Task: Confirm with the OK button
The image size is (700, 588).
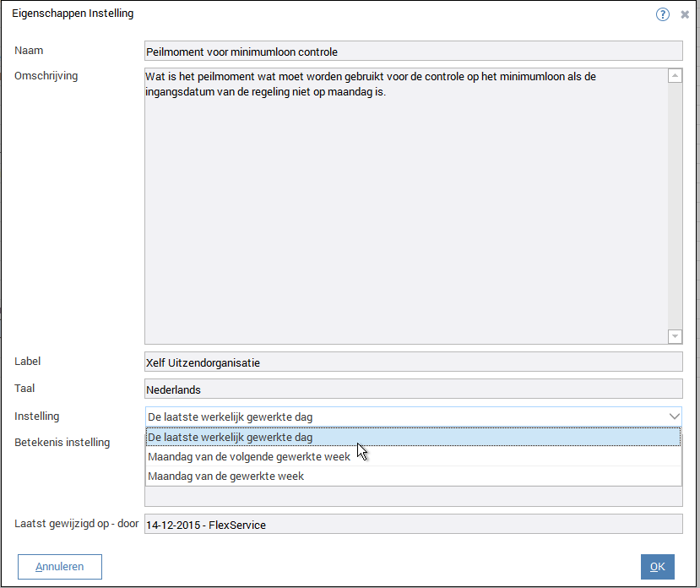Action: (657, 567)
